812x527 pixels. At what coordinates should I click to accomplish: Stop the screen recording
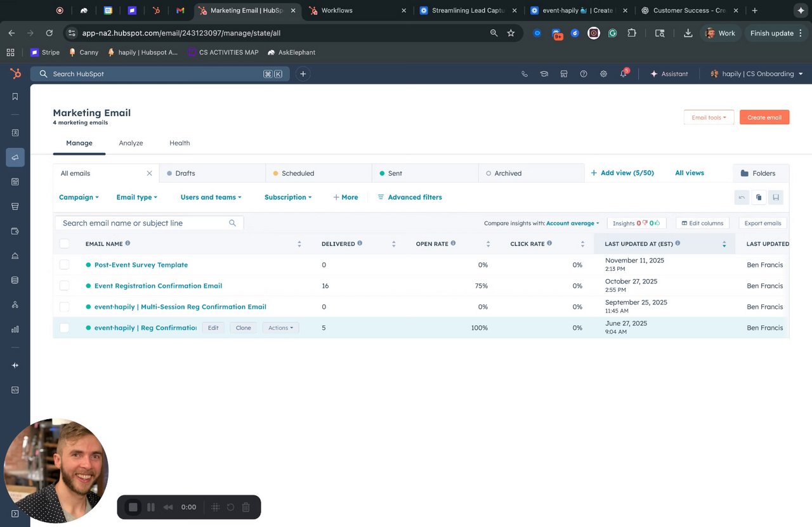click(x=133, y=507)
